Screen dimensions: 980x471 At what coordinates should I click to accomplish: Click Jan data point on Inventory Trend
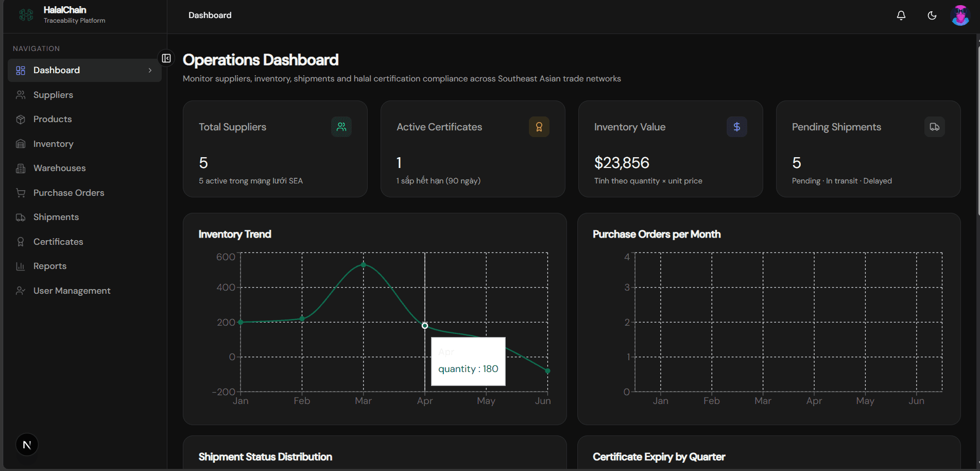(x=240, y=322)
